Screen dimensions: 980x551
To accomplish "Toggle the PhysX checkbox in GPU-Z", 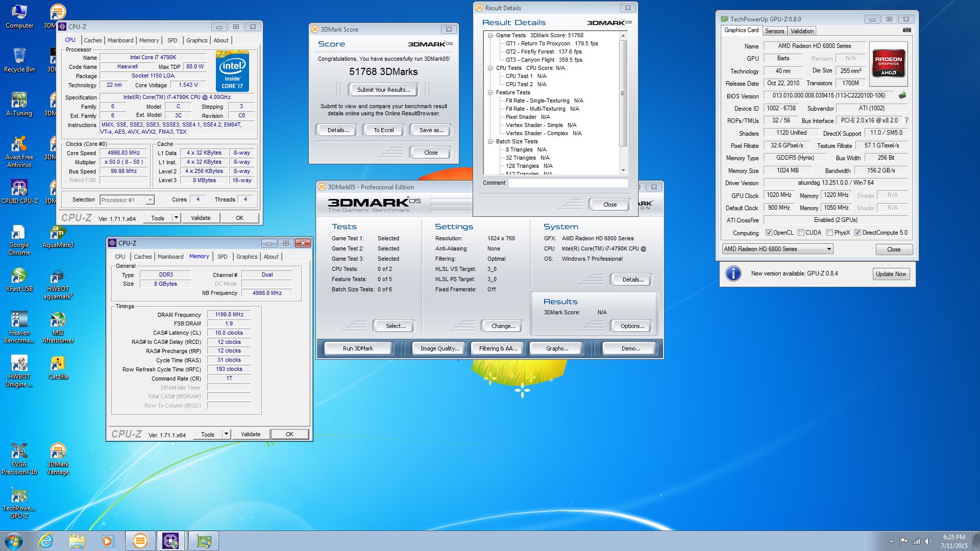I will coord(830,233).
